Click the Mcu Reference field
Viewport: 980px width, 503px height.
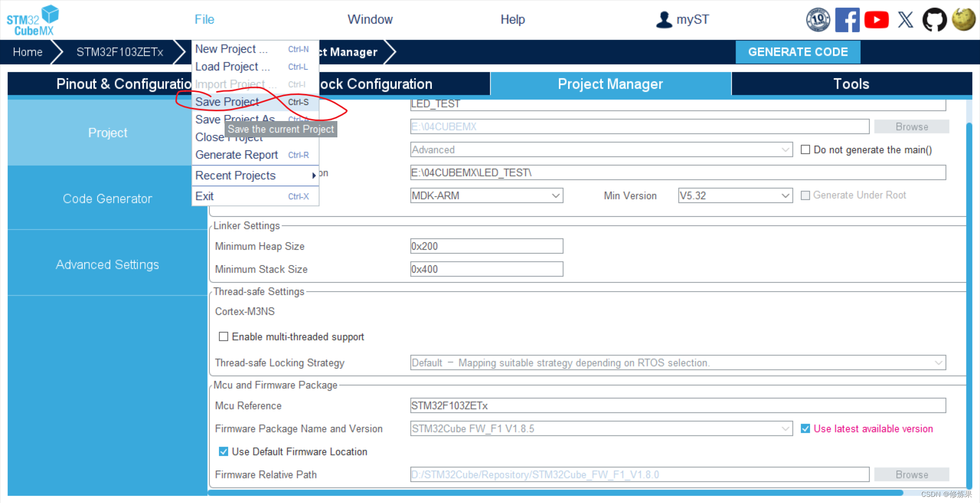tap(678, 405)
